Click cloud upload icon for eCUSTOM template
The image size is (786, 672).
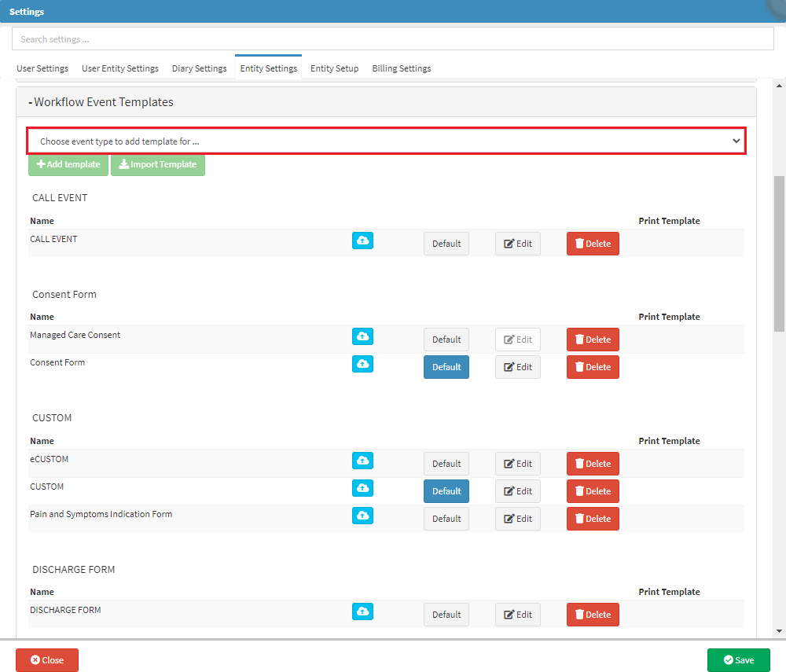pos(362,461)
